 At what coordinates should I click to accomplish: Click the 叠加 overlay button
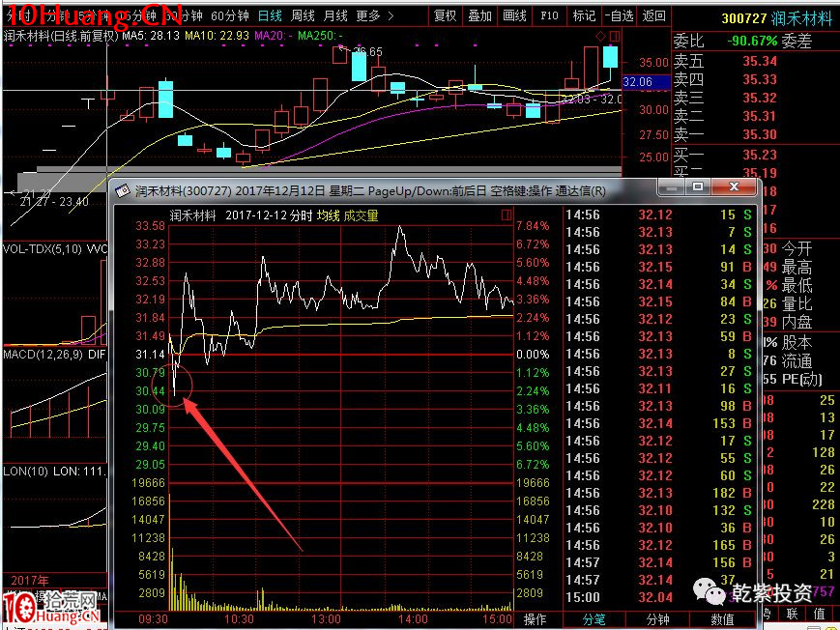pyautogui.click(x=479, y=16)
